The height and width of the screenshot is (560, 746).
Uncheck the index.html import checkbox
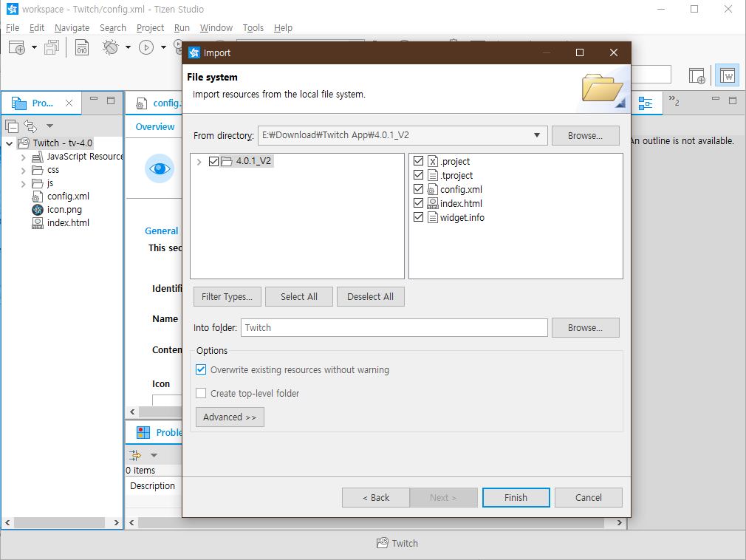[x=418, y=203]
